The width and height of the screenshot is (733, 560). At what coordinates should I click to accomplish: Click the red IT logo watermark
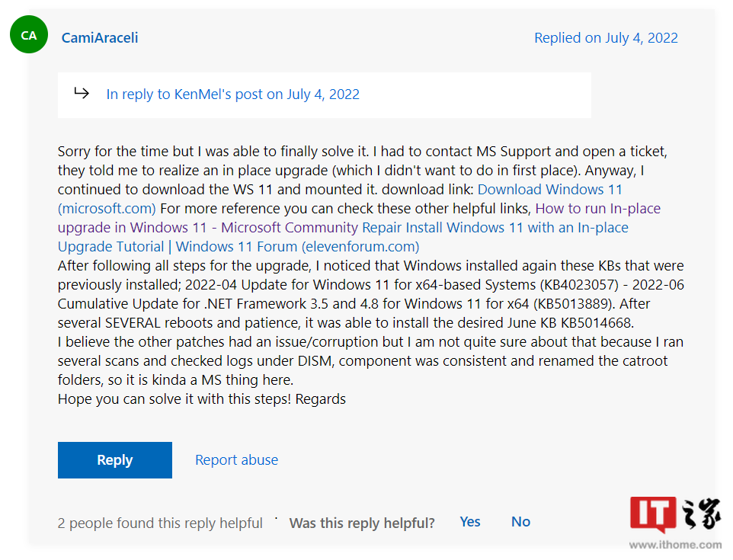[x=654, y=514]
